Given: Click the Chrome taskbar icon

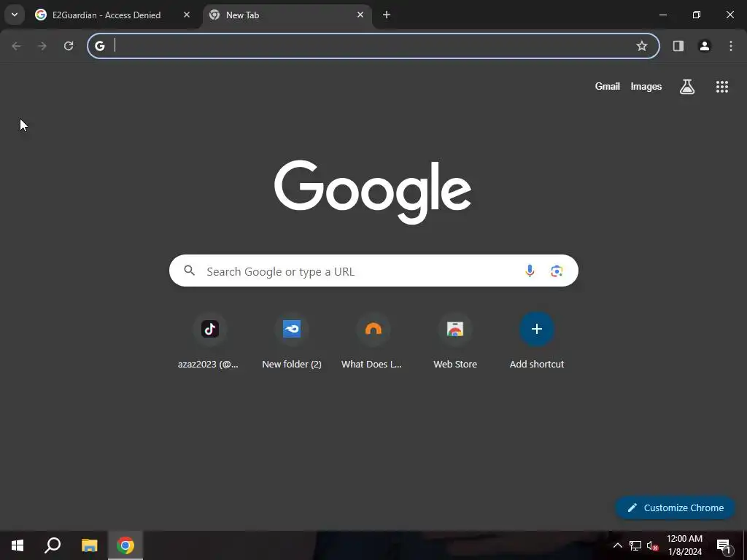Looking at the screenshot, I should (x=125, y=545).
